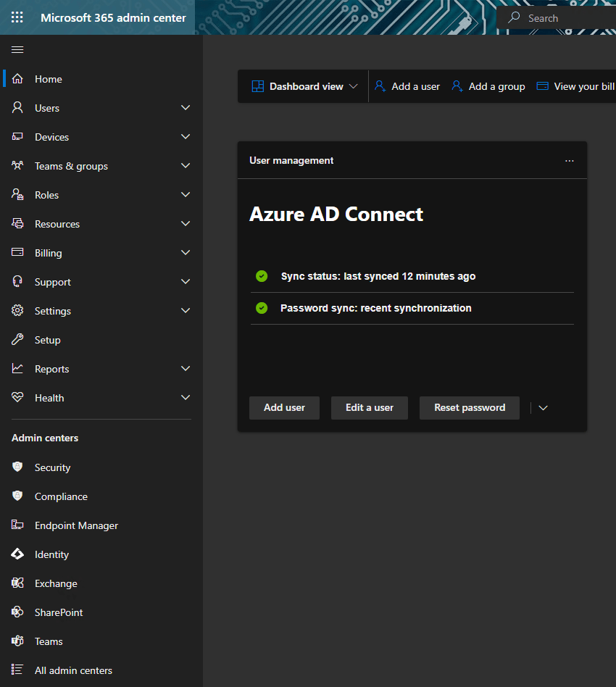
Task: Show more user management actions chevron
Action: coord(544,408)
